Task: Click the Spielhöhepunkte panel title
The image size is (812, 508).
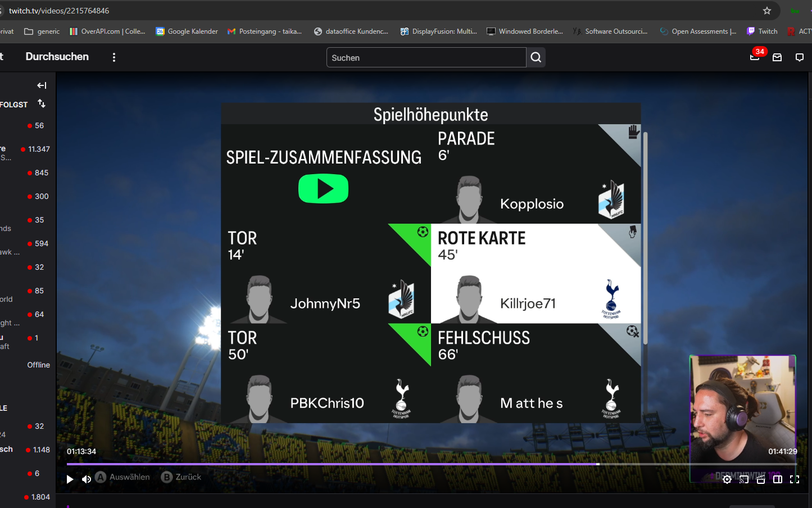Action: 431,115
